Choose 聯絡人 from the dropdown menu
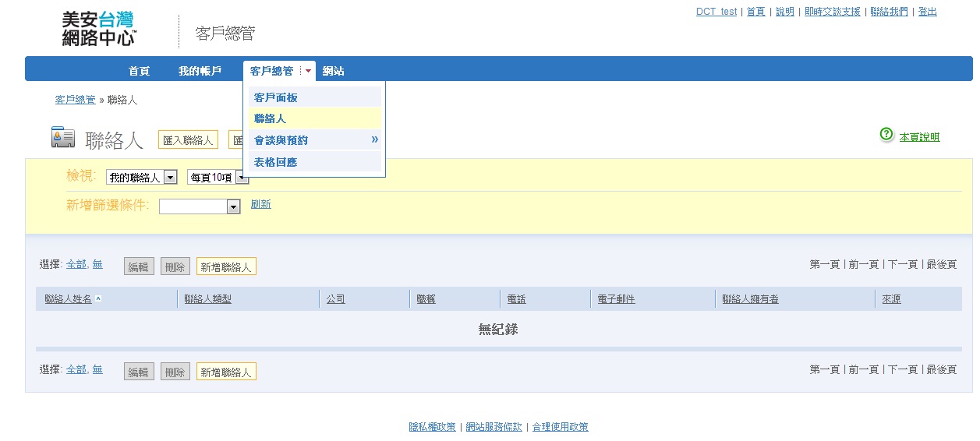 tap(315, 118)
